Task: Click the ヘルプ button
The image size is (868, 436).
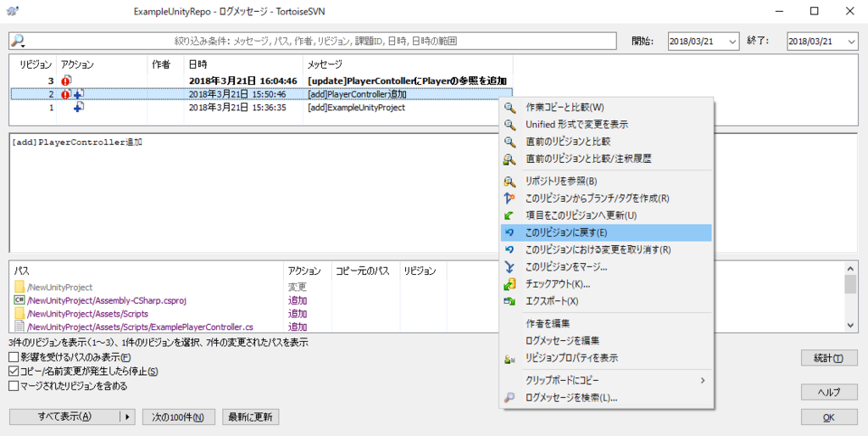Action: pyautogui.click(x=829, y=392)
